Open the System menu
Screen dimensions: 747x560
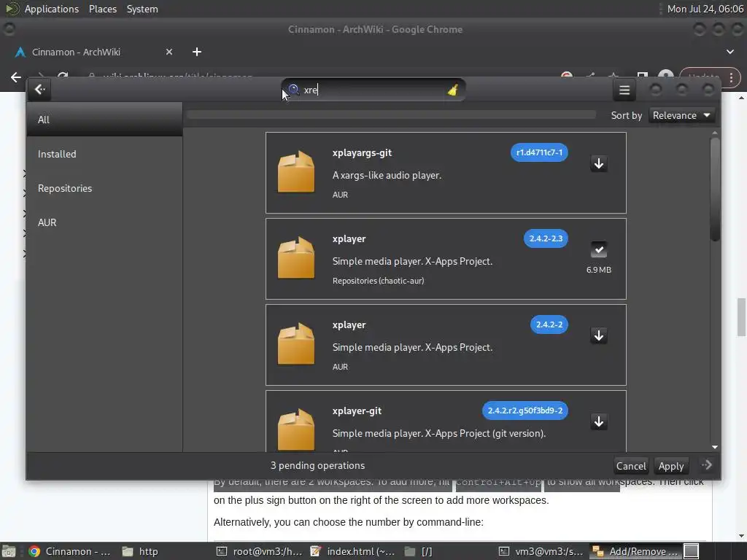[142, 9]
